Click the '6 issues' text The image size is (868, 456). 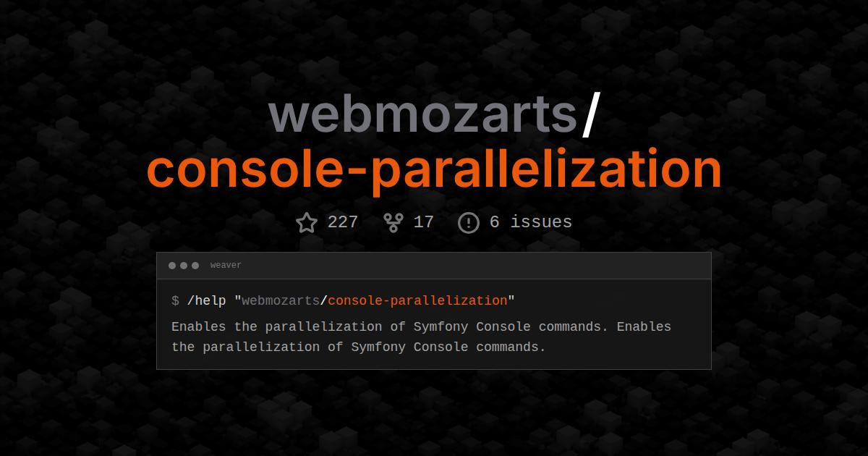[x=531, y=222]
